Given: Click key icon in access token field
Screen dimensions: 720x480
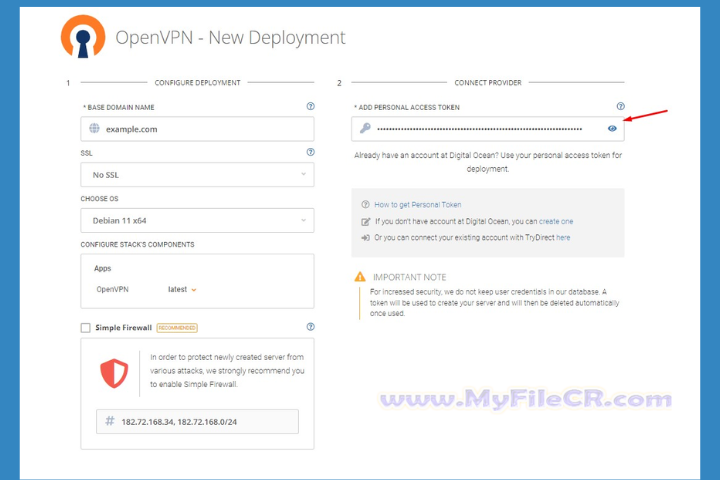Looking at the screenshot, I should 365,128.
